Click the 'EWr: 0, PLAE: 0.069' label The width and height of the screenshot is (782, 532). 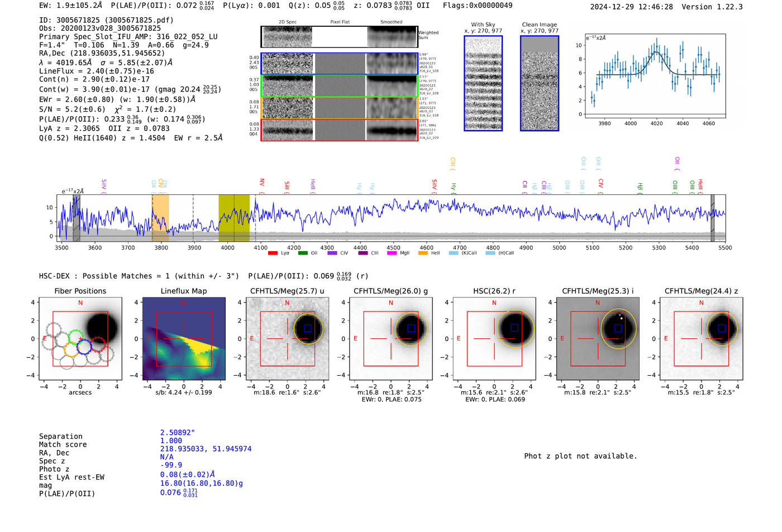tap(495, 400)
